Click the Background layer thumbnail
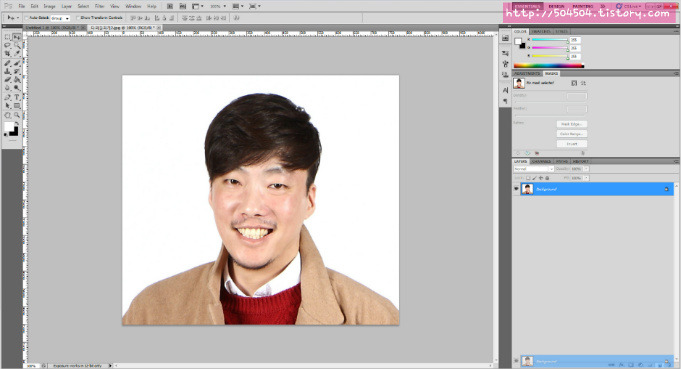681x369 pixels. point(527,189)
